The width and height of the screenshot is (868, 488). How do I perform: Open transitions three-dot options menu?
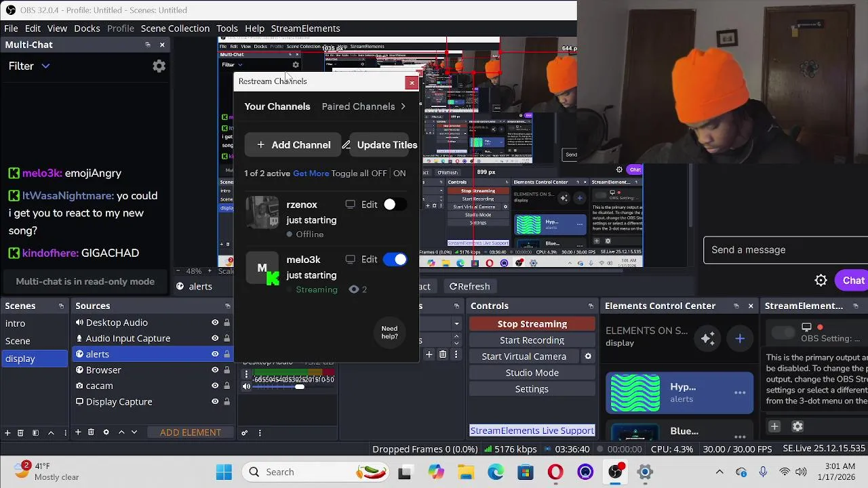[456, 354]
